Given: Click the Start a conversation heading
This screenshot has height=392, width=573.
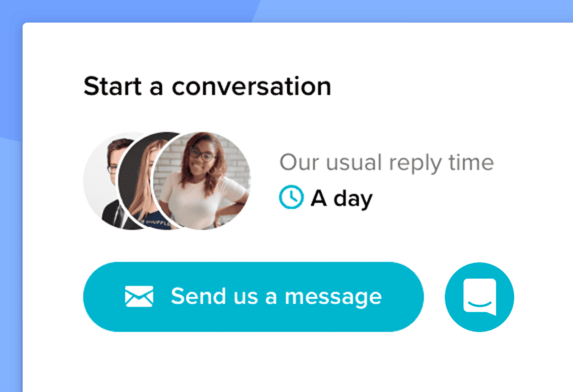Looking at the screenshot, I should point(206,86).
